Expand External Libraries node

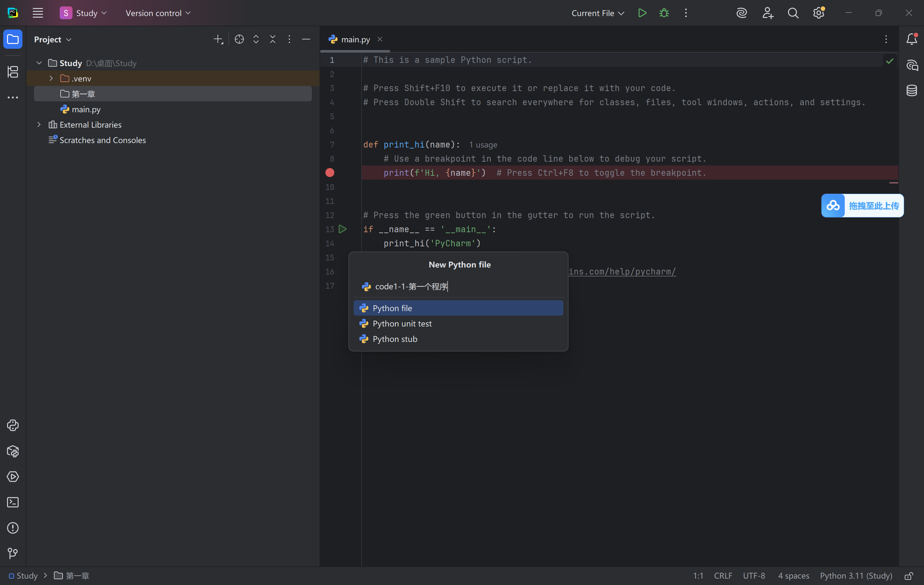click(39, 125)
